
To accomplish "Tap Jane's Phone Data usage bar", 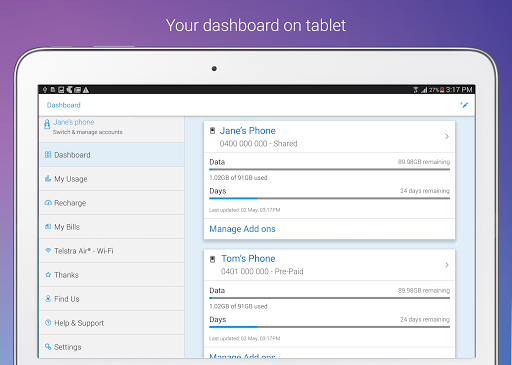I will (329, 169).
